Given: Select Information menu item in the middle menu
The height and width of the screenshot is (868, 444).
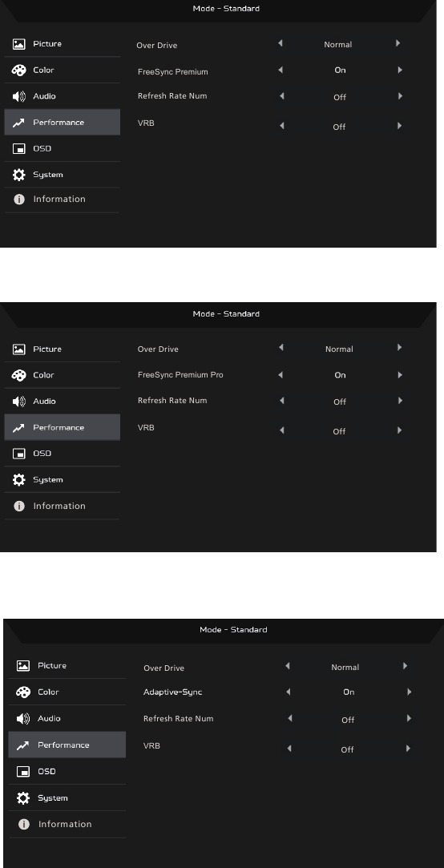Looking at the screenshot, I should [59, 506].
